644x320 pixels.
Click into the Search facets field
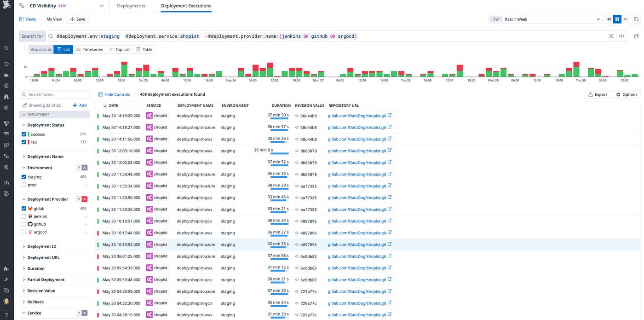54,94
